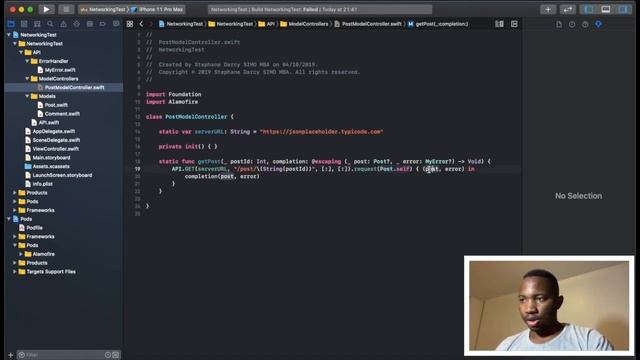Show the File inspector
This screenshot has width=640, height=360.
point(559,24)
